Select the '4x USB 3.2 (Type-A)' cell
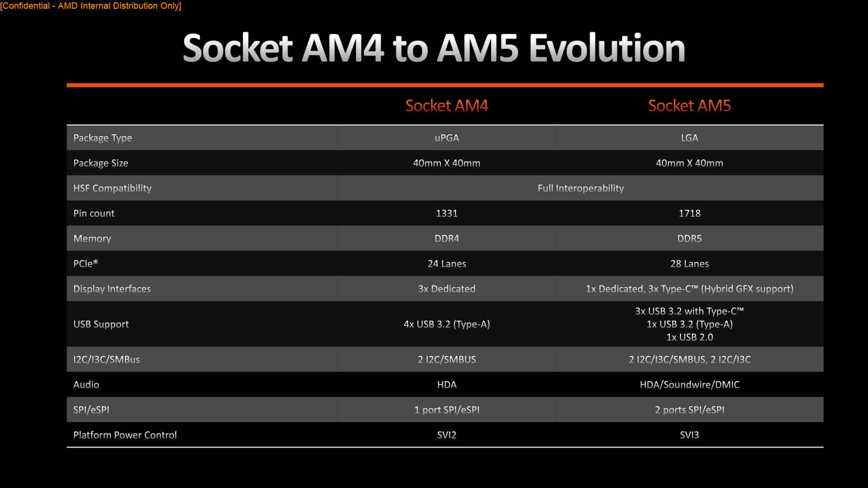This screenshot has height=488, width=868. (x=447, y=324)
